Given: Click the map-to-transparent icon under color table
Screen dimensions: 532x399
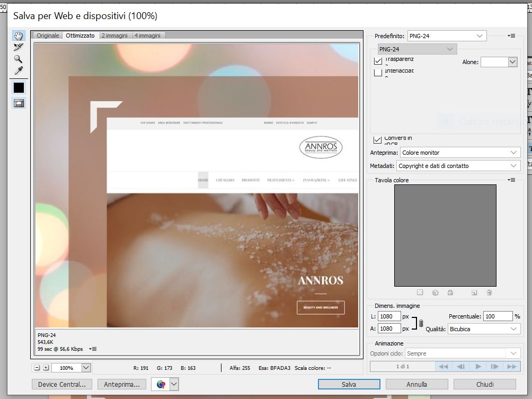Looking at the screenshot, I should tap(420, 292).
